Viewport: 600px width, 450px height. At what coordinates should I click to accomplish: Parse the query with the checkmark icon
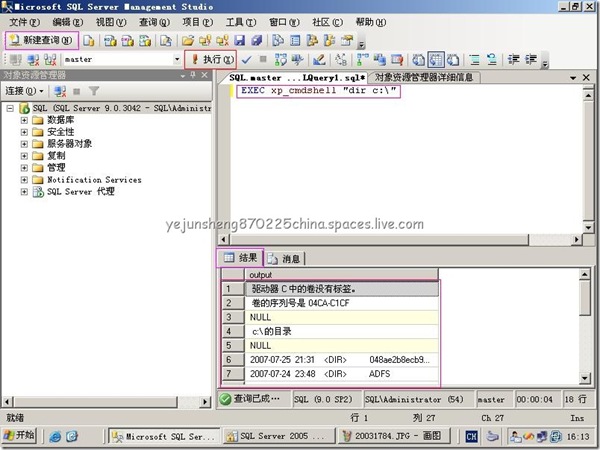click(246, 60)
